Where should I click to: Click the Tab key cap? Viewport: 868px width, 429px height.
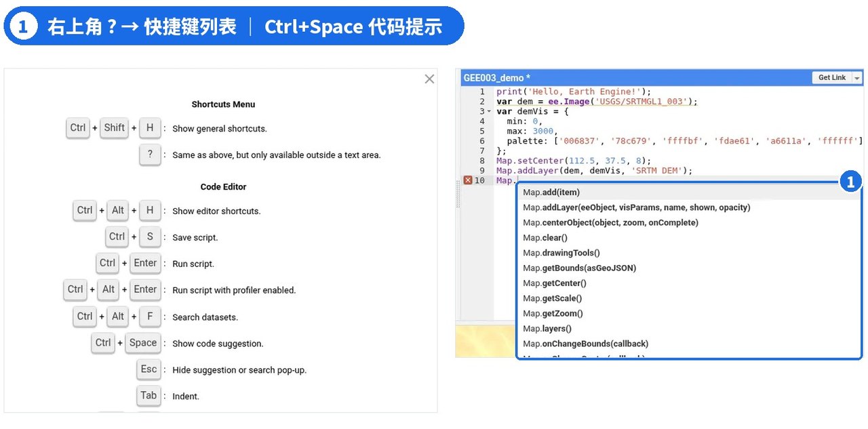coord(149,396)
